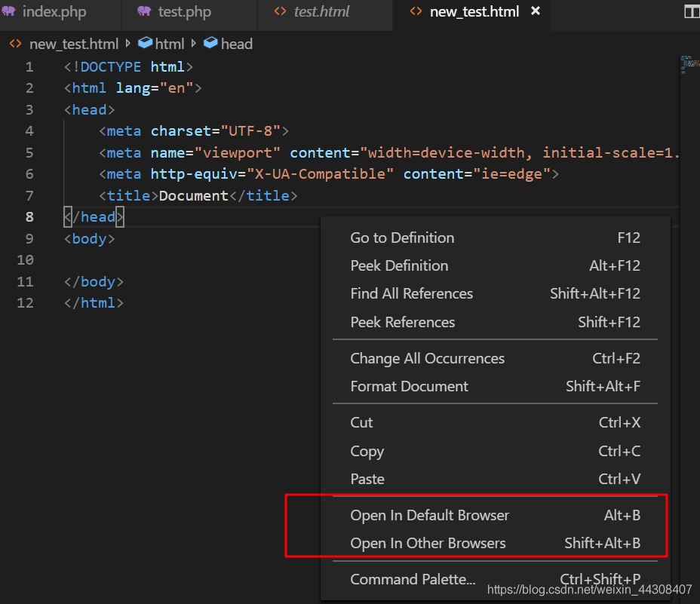Click lang="en" on line 2
The height and width of the screenshot is (604, 700).
coord(155,88)
